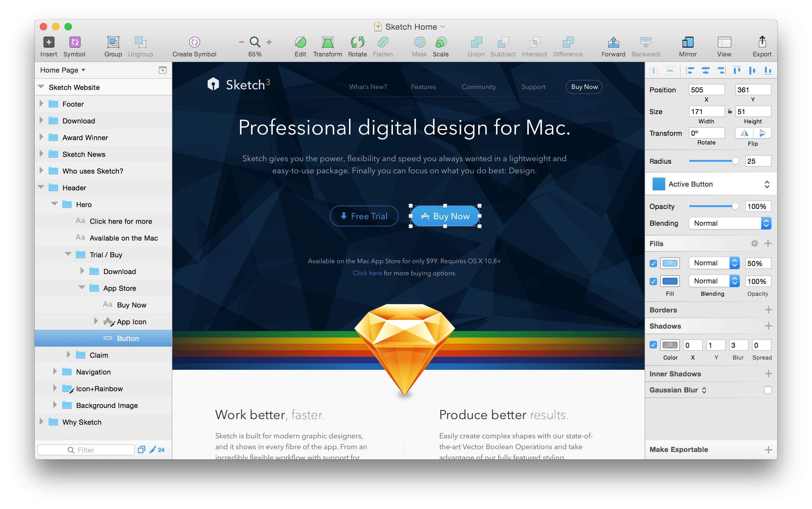Disable the first fill checkbox
Image resolution: width=812 pixels, height=509 pixels.
point(653,263)
